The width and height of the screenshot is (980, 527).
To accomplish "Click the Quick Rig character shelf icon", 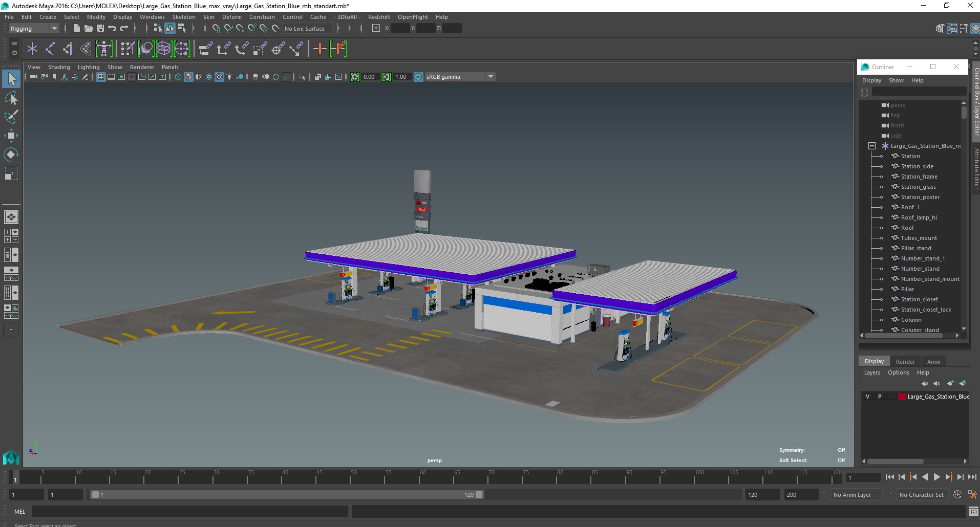I will pos(104,49).
